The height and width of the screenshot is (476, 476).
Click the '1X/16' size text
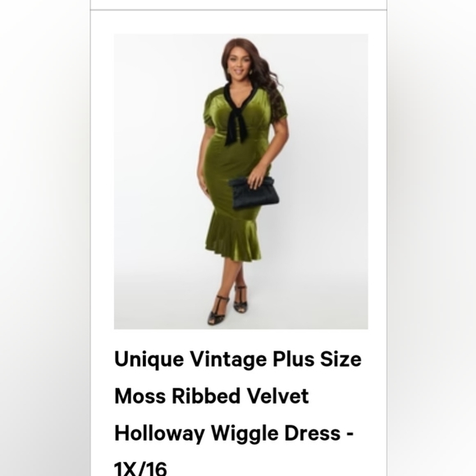pyautogui.click(x=140, y=469)
